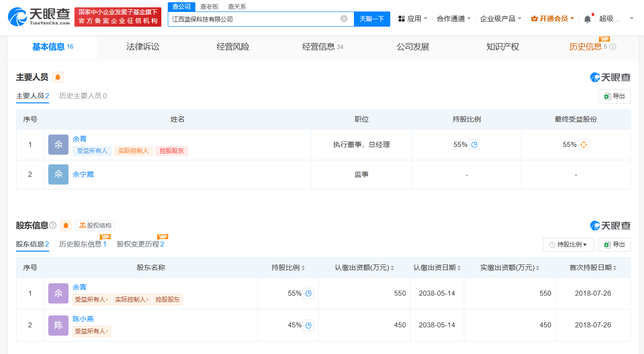Open the notification bell in the header

pyautogui.click(x=587, y=19)
